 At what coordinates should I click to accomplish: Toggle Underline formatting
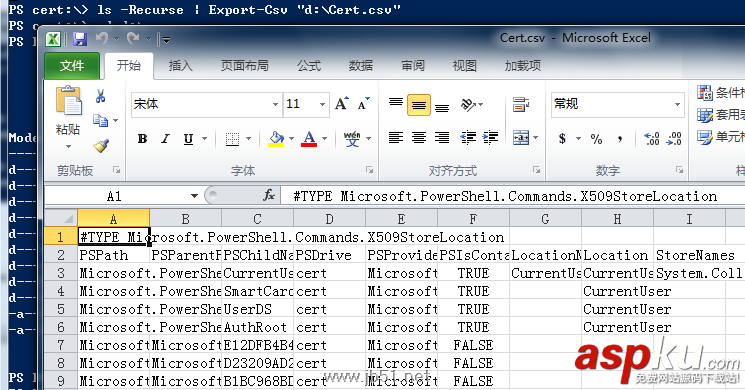(188, 139)
